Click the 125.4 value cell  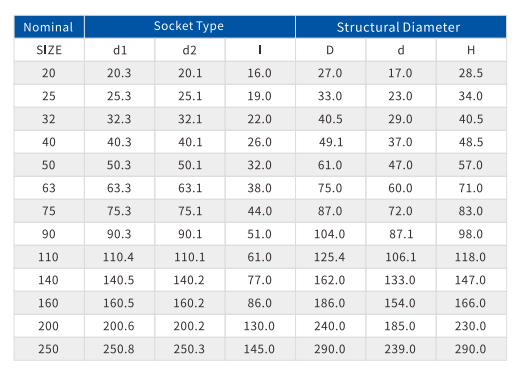(x=330, y=257)
